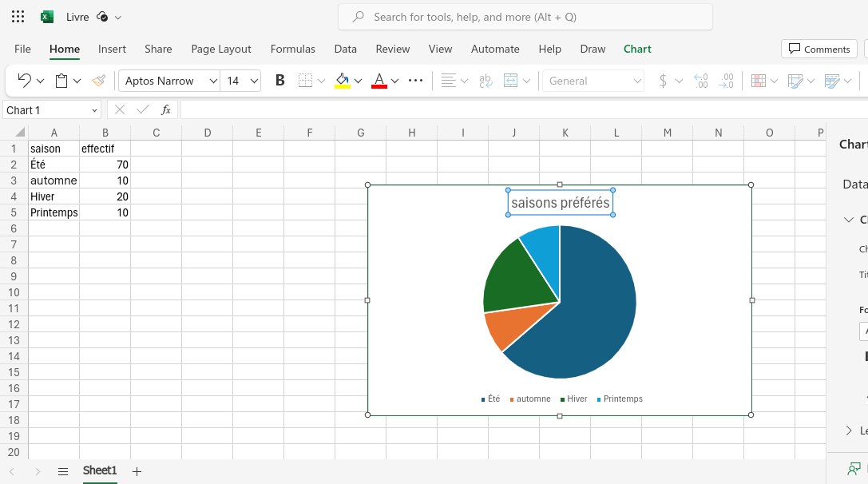This screenshot has width=868, height=484.
Task: Open the Insert ribbon tab
Action: 112,49
